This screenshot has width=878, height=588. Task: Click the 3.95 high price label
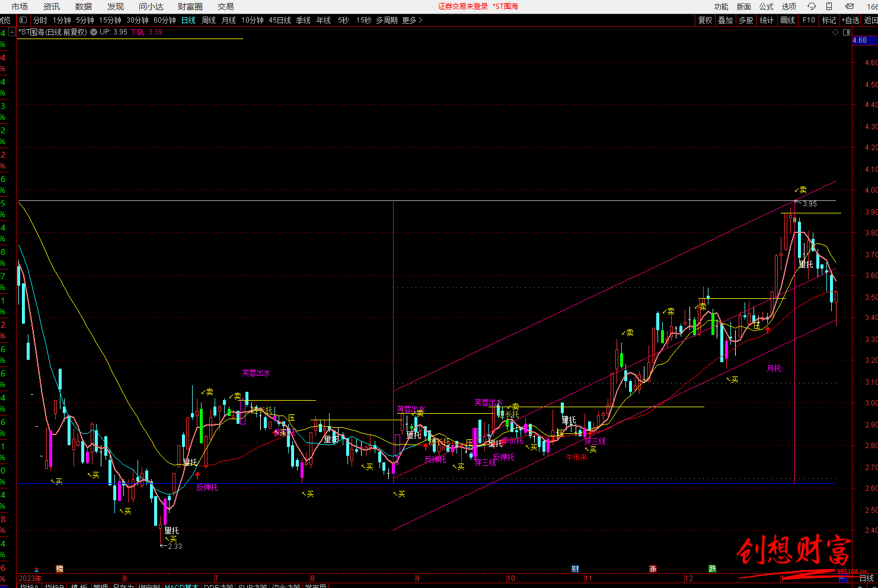pyautogui.click(x=809, y=204)
